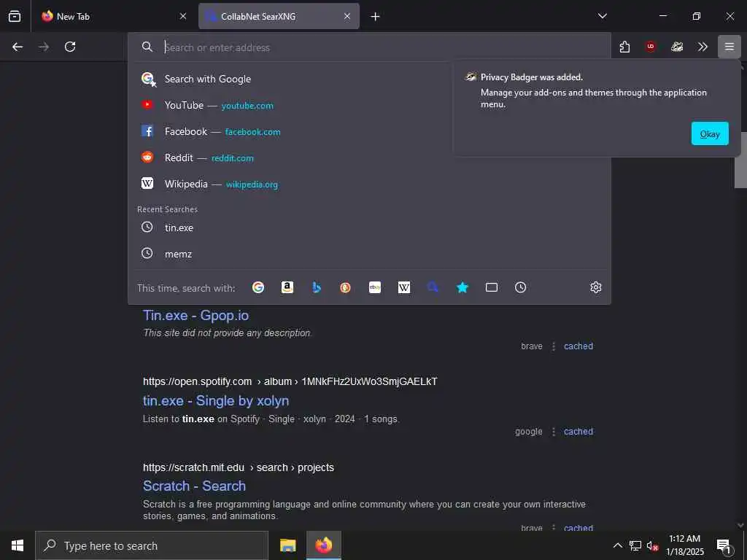This screenshot has width=747, height=560.
Task: Search history using clock icon
Action: (520, 287)
